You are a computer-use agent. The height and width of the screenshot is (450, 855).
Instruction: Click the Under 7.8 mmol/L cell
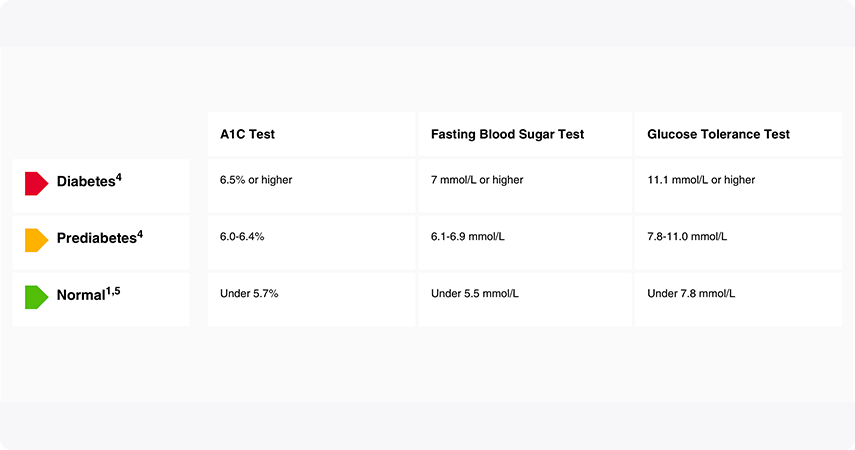click(x=738, y=299)
